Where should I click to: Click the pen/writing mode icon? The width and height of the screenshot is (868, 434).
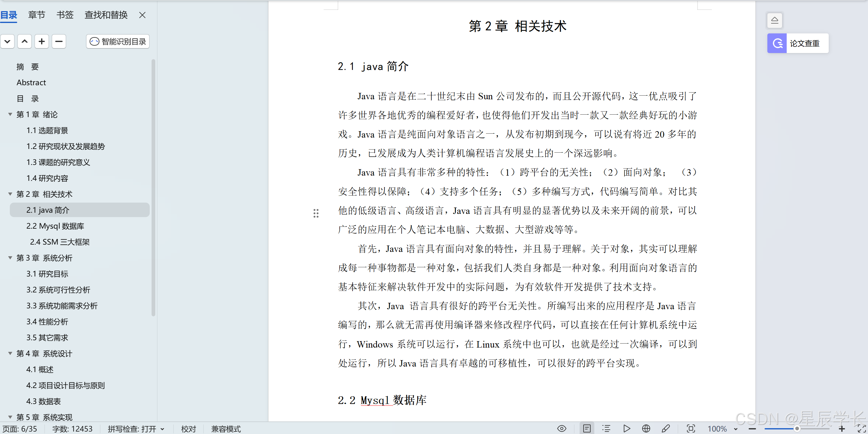click(665, 428)
